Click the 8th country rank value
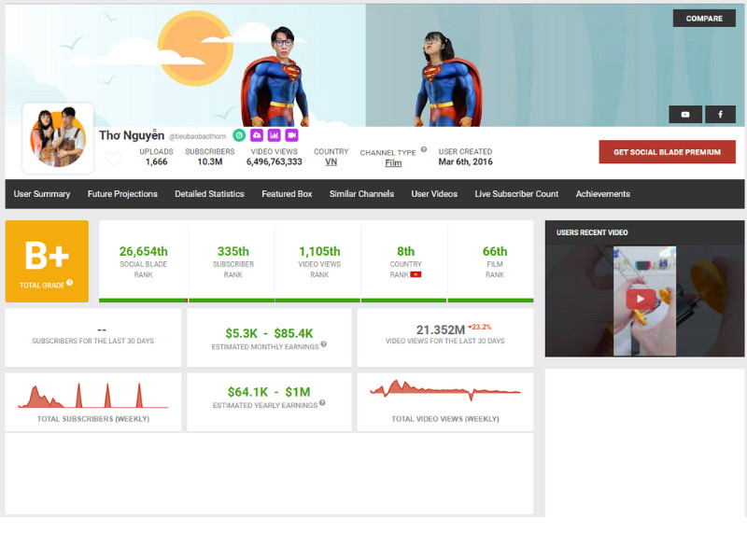This screenshot has width=747, height=560. pos(406,251)
